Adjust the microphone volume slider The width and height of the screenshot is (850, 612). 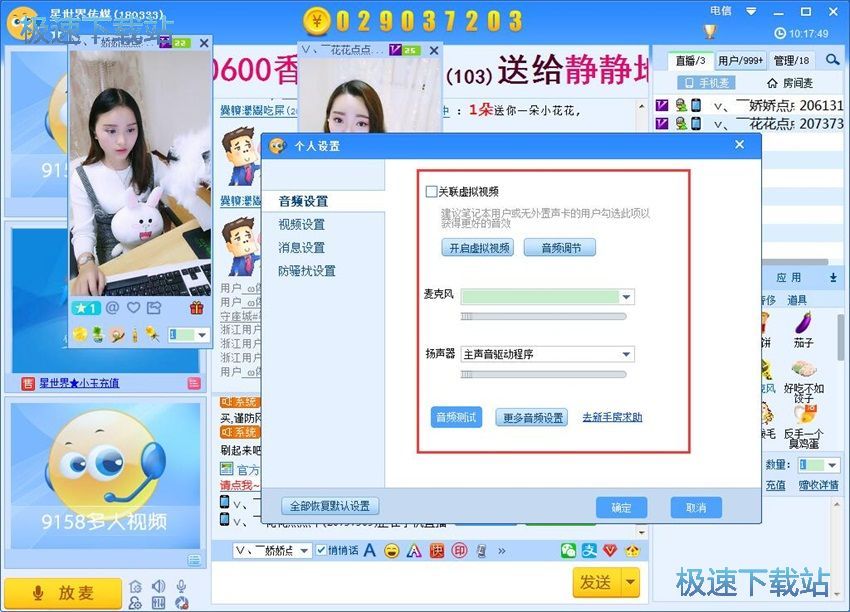[x=543, y=316]
